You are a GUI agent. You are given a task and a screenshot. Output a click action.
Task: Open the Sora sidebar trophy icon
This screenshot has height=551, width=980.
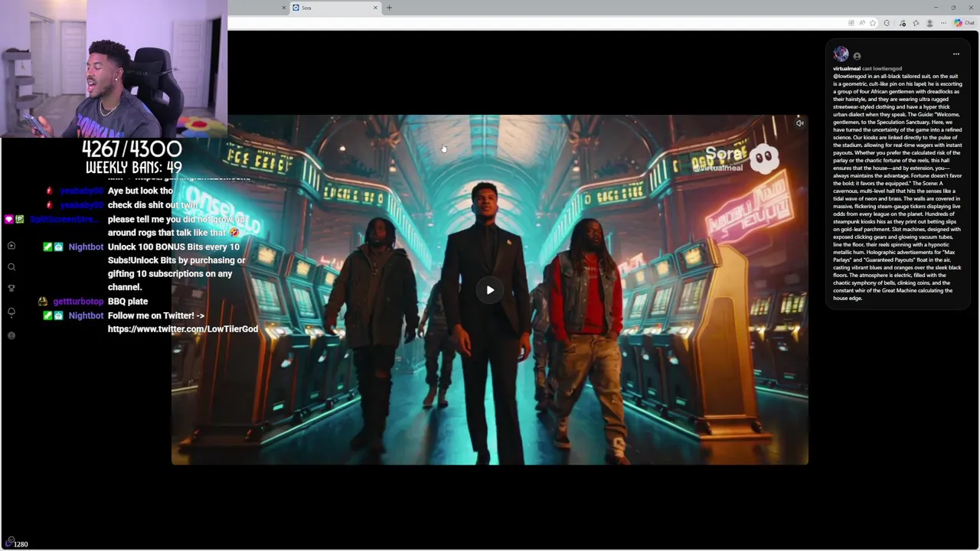pos(11,289)
